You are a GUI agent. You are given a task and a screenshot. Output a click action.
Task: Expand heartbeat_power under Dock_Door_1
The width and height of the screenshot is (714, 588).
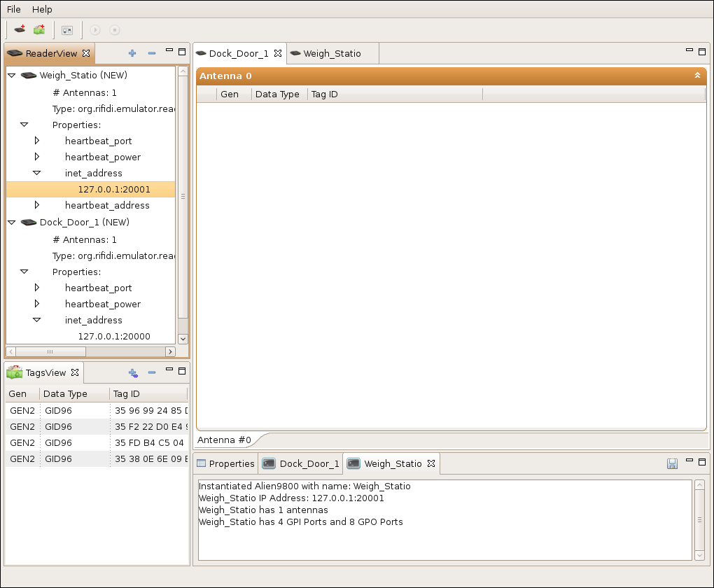coord(37,304)
